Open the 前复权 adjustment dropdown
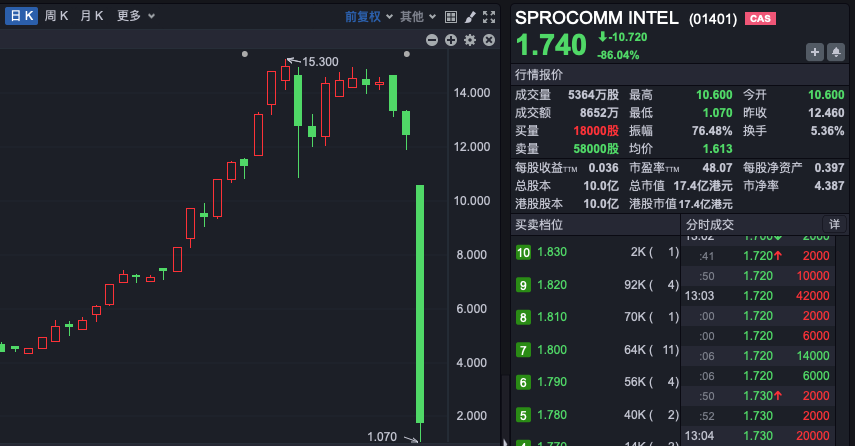Image resolution: width=855 pixels, height=446 pixels. (370, 16)
